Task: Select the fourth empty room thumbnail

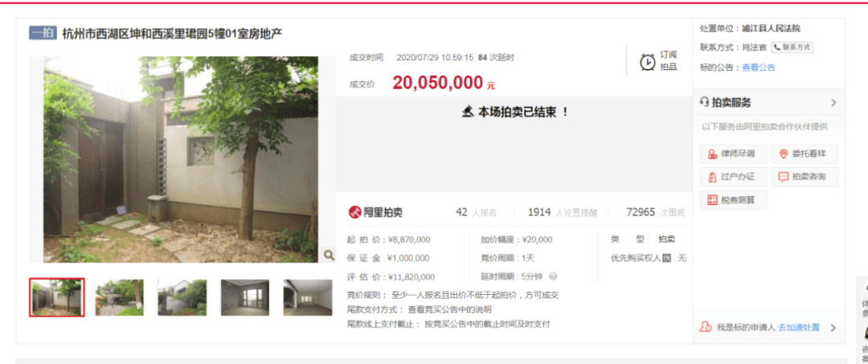Action: [x=244, y=297]
